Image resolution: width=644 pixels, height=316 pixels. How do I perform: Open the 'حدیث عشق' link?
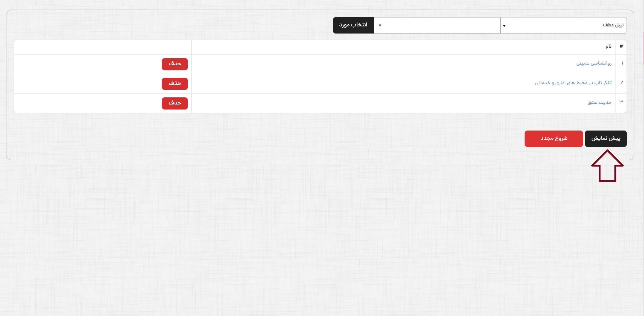coord(599,103)
